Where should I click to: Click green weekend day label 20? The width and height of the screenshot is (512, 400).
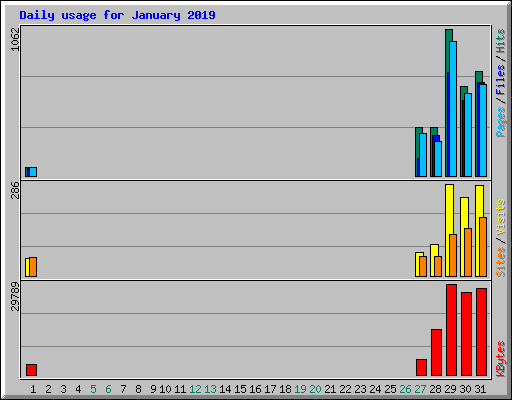click(x=315, y=389)
